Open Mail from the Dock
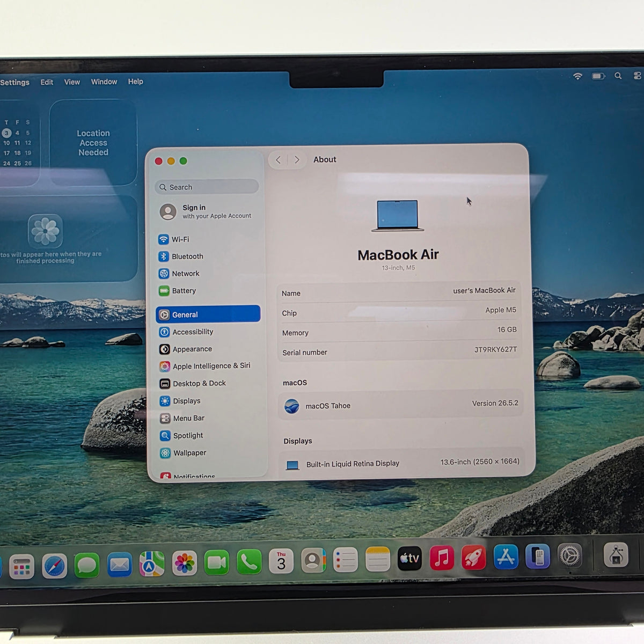The height and width of the screenshot is (644, 644). click(119, 565)
